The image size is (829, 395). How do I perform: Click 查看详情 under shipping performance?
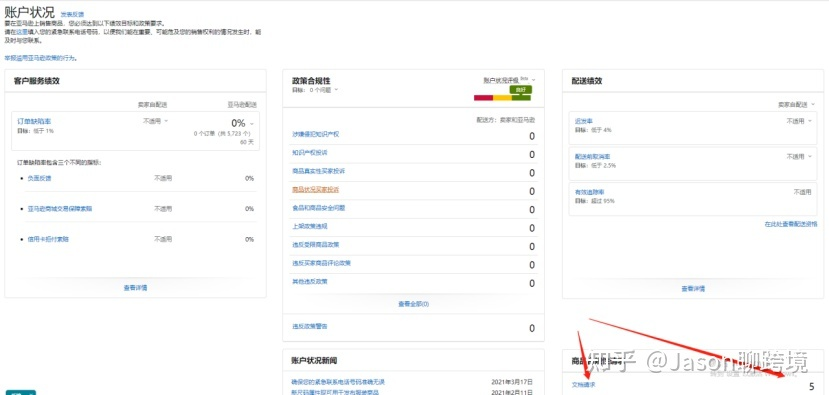point(693,289)
